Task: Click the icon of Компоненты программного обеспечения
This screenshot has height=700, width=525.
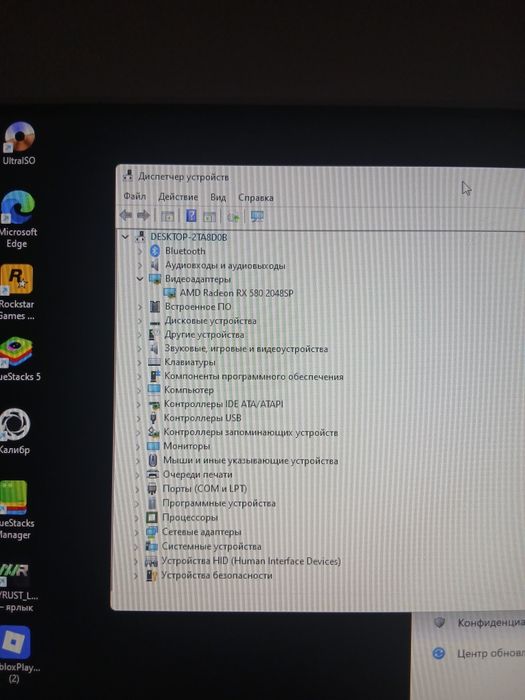Action: pyautogui.click(x=154, y=376)
